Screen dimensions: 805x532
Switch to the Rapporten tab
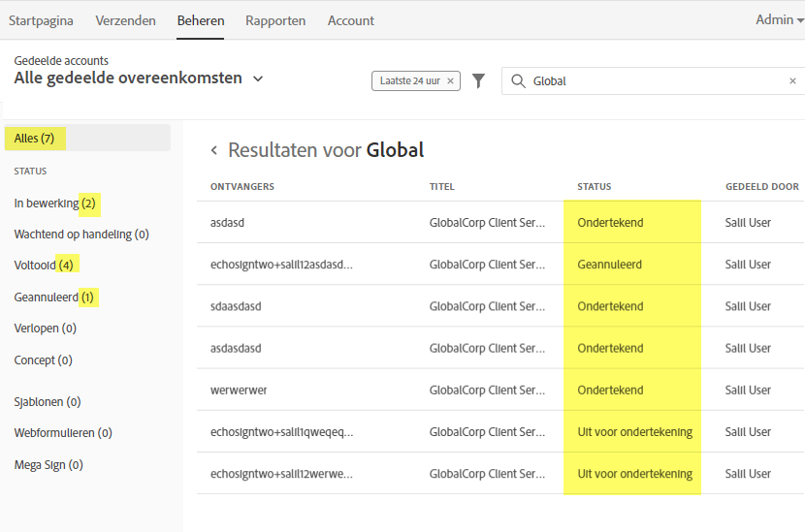point(275,20)
